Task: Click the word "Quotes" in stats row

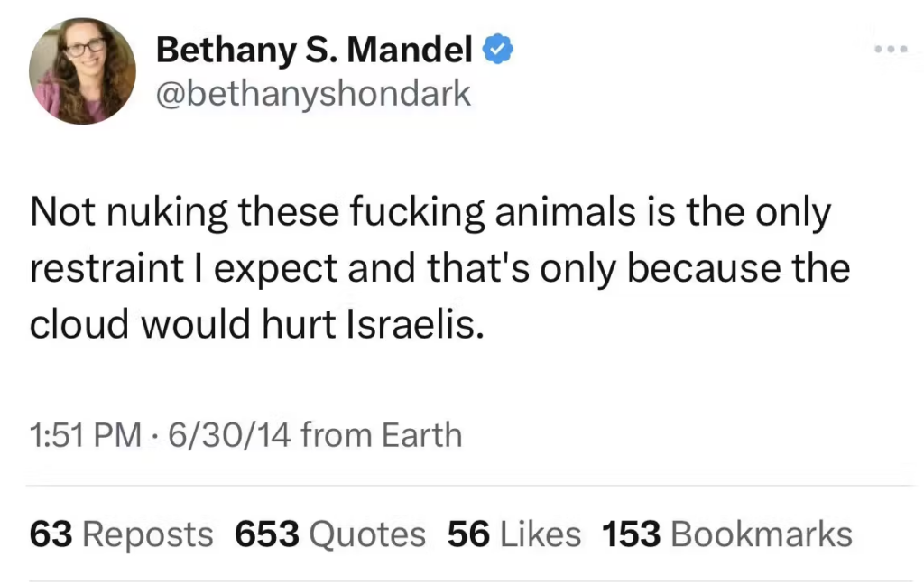Action: pos(366,534)
